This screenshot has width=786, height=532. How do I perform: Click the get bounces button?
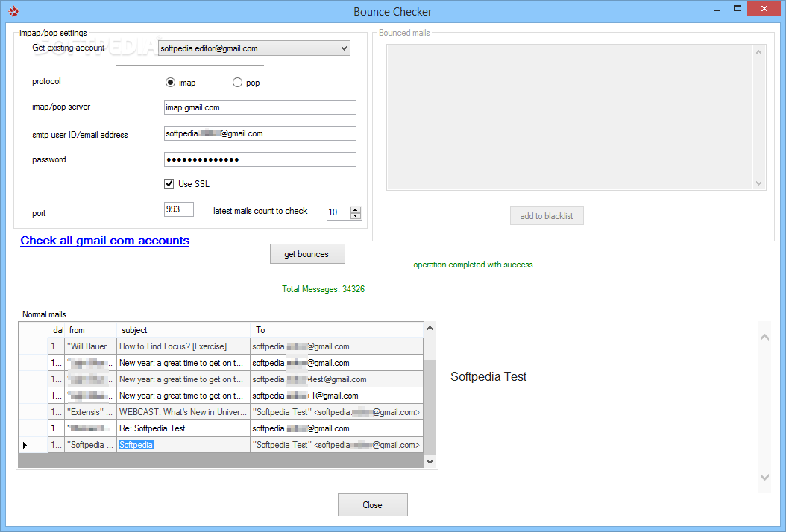[307, 254]
